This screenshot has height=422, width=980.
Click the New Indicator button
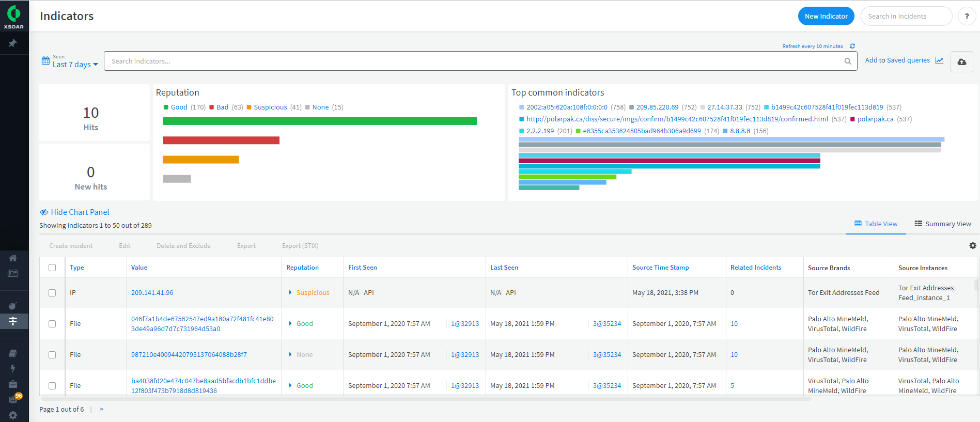click(x=826, y=17)
